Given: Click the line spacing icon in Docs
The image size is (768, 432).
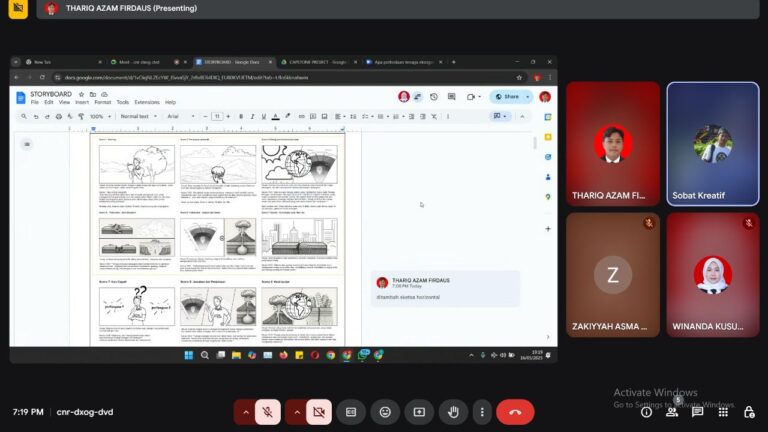Looking at the screenshot, I should pos(353,117).
